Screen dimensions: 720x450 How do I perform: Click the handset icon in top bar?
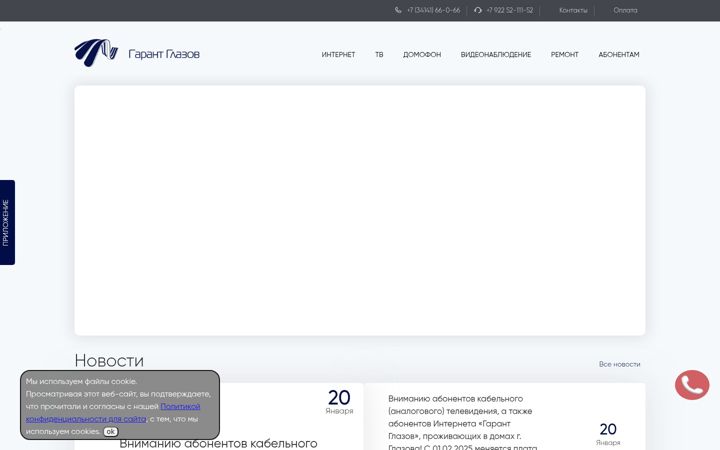(398, 10)
